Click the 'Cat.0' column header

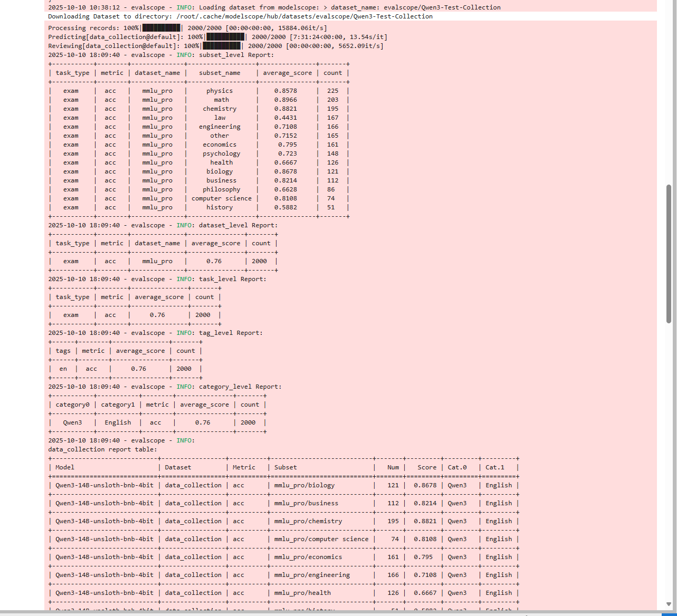click(457, 467)
